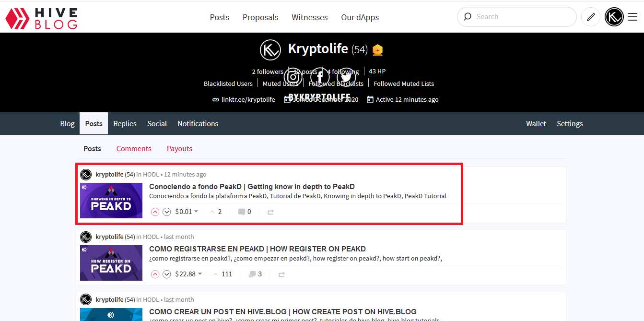
Task: Open Witnesses in the top navigation
Action: (310, 17)
